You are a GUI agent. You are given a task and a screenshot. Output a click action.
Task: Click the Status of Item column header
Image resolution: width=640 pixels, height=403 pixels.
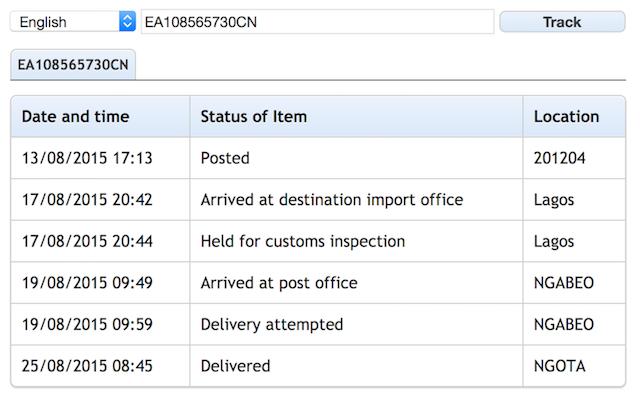254,117
